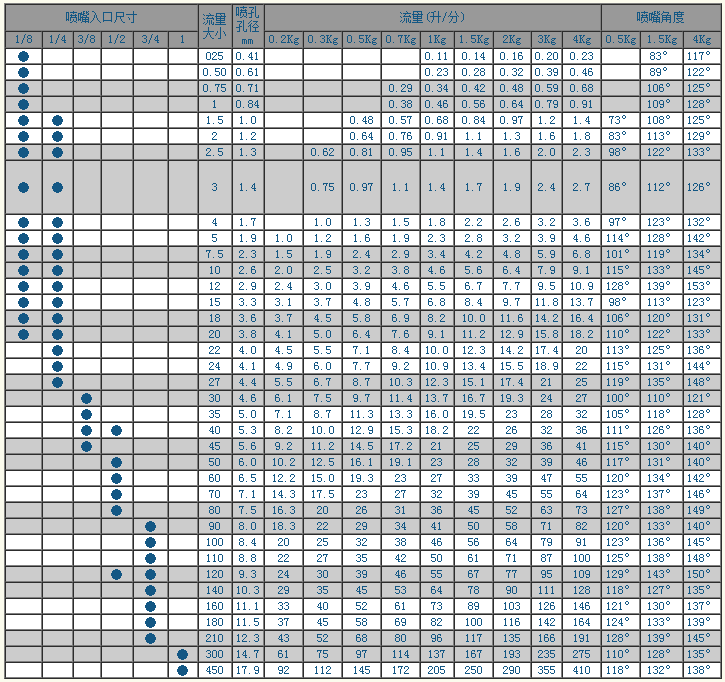Click the 1/8 inlet dot in flow size 3 row

(23, 187)
